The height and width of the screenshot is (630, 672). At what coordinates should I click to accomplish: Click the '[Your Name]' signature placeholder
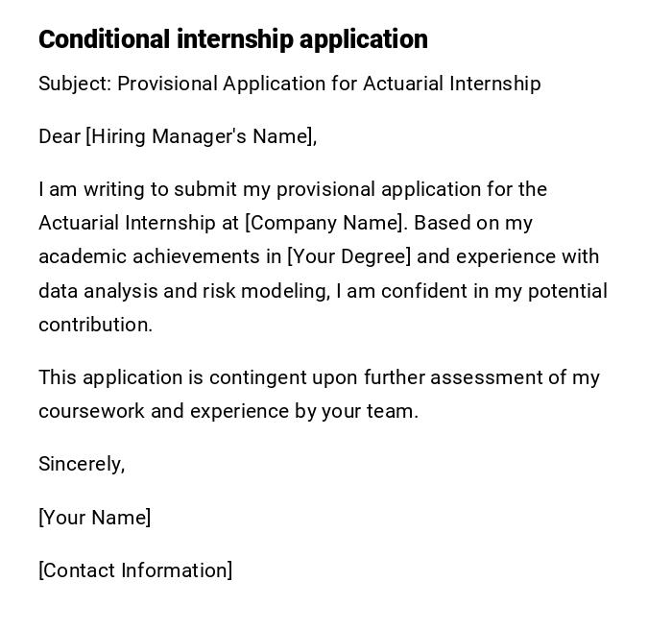95,518
